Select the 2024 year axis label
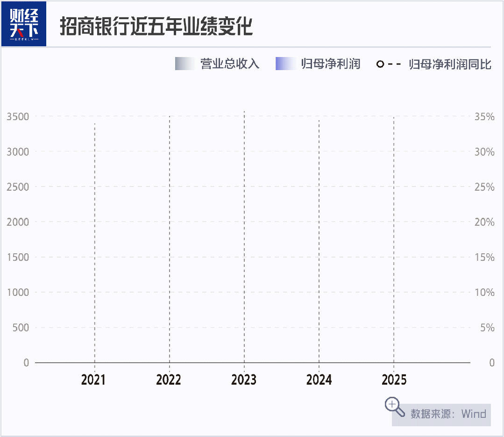Screen dimensions: 504x437 319,380
